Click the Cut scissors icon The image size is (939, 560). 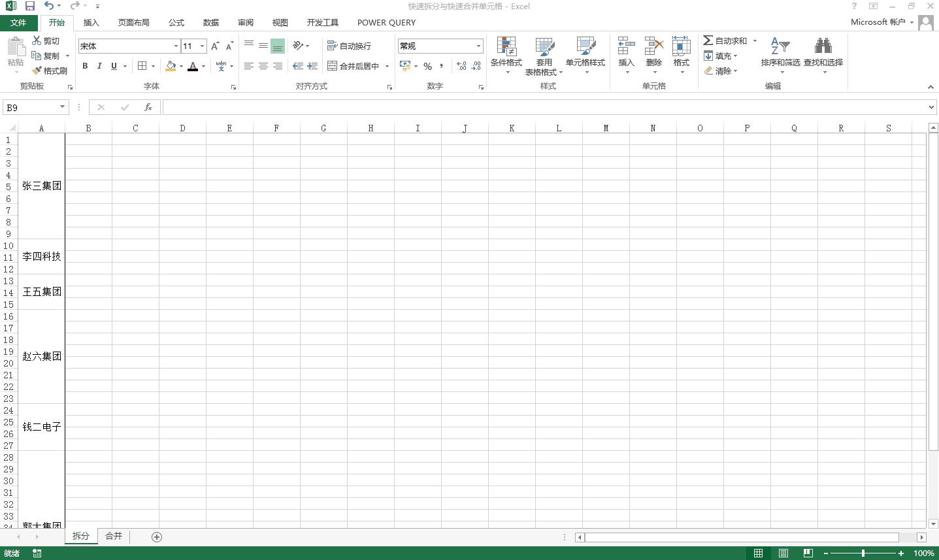(x=37, y=41)
